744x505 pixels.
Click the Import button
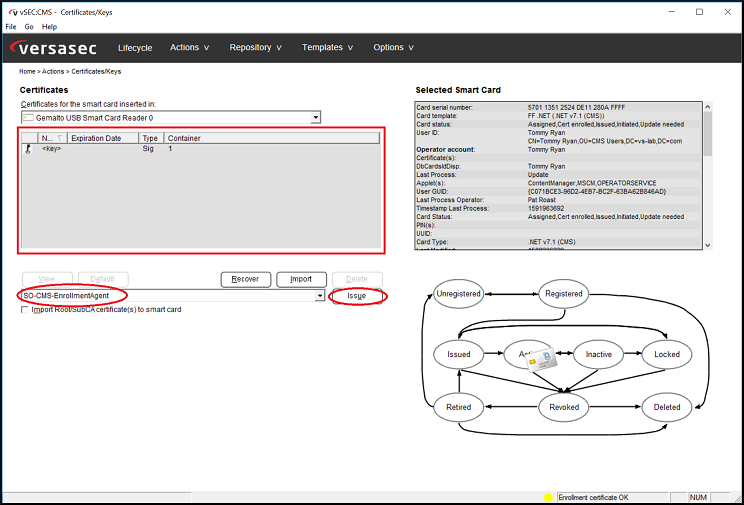(301, 279)
